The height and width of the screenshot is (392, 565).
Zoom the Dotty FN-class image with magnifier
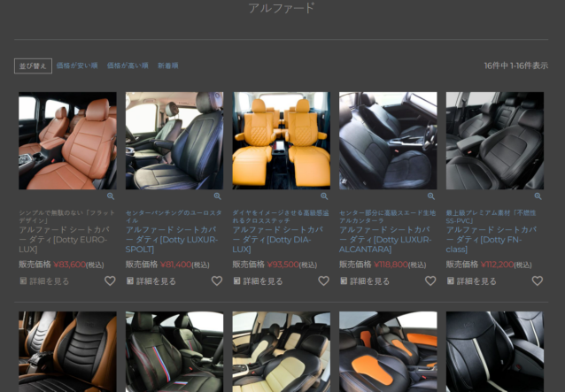(x=538, y=196)
